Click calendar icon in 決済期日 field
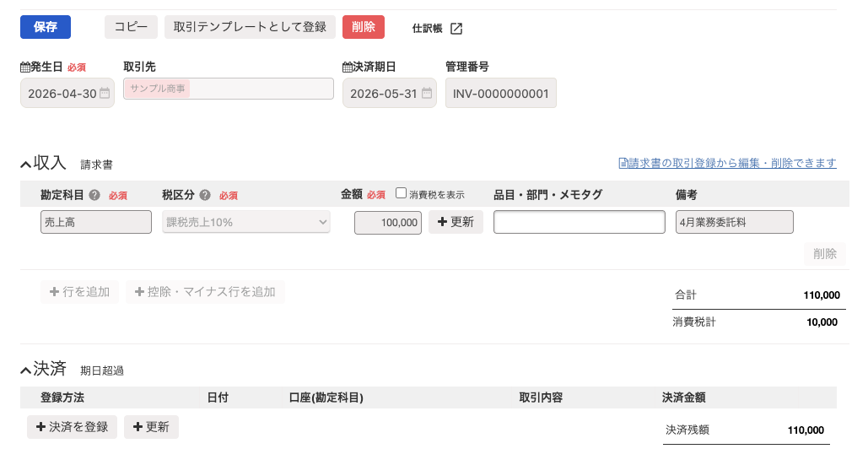 [x=427, y=94]
